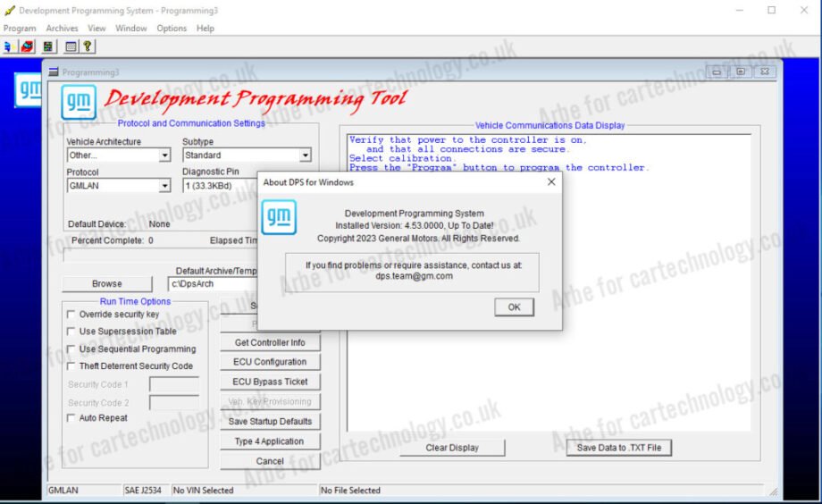Click the Cancel button
This screenshot has width=822, height=504.
pos(270,461)
